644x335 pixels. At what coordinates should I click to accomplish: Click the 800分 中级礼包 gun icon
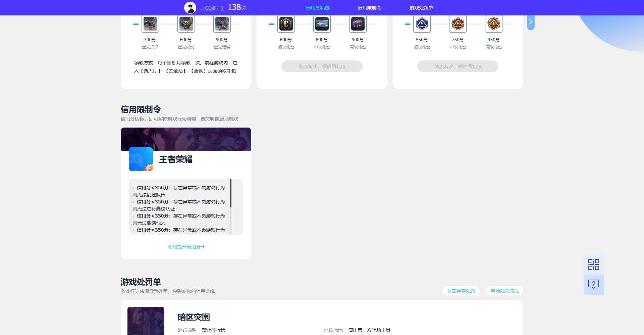pyautogui.click(x=322, y=24)
